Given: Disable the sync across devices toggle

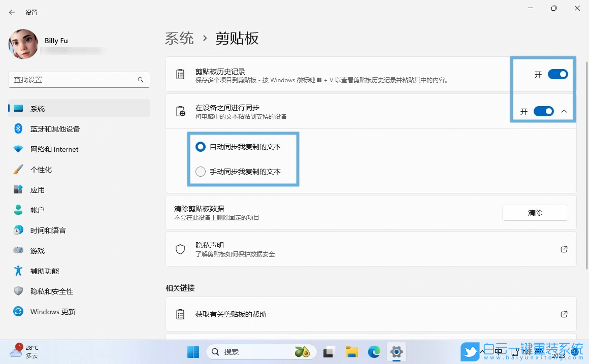Looking at the screenshot, I should 544,111.
